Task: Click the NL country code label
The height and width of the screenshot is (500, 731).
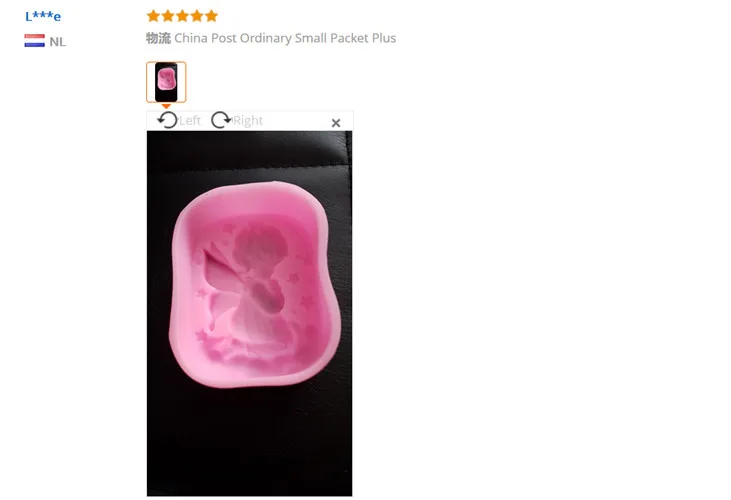Action: coord(57,41)
